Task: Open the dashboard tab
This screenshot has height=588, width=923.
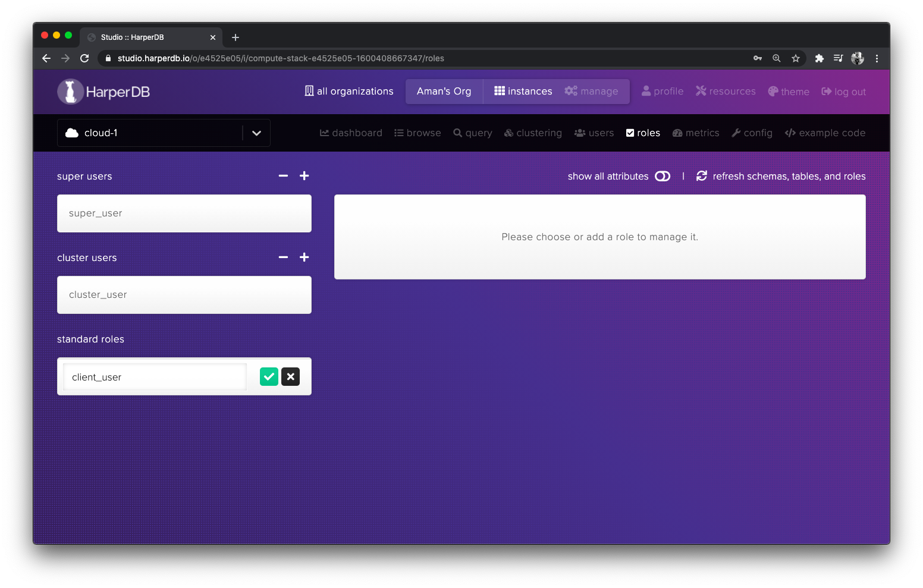Action: pos(351,133)
